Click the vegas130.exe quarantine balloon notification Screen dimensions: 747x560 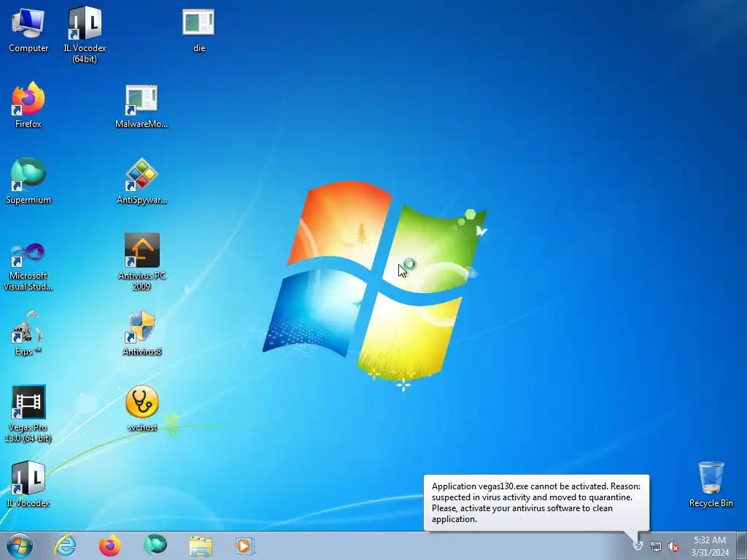(536, 502)
